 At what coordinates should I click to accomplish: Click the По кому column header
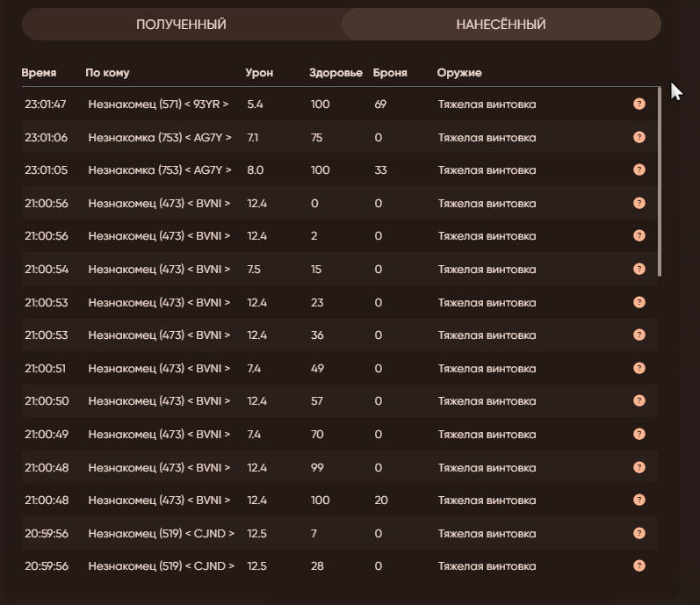[x=107, y=73]
